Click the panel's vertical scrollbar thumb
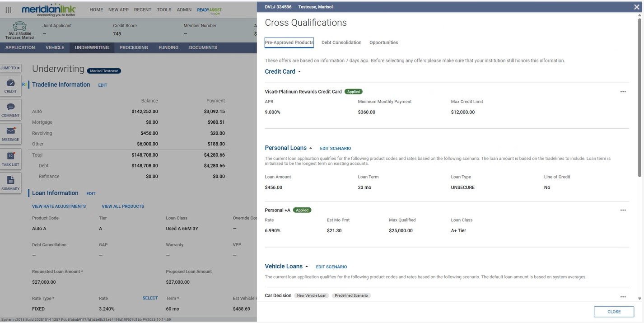Screen dimensions: 644x323 coord(639,97)
